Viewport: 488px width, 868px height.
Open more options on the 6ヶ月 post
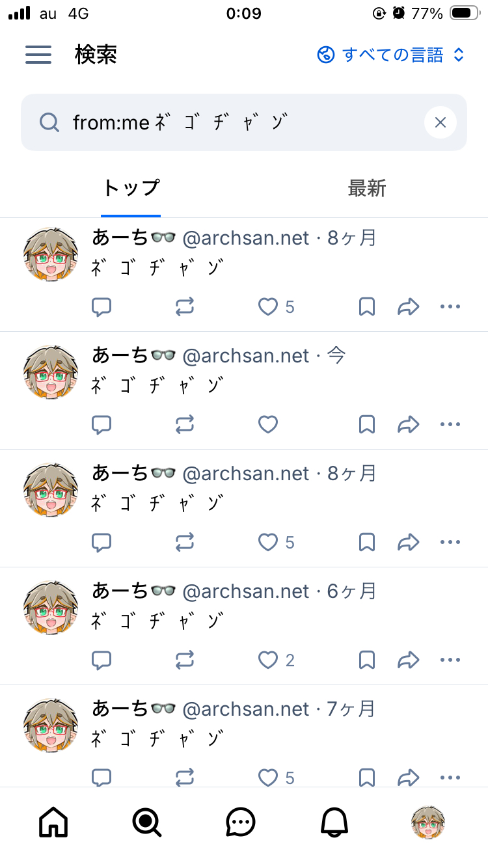point(450,660)
